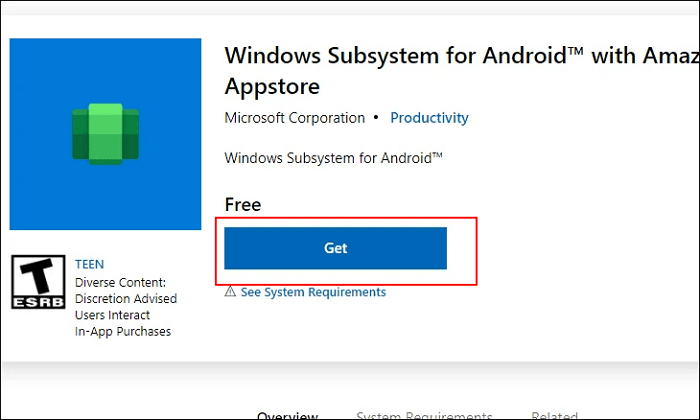This screenshot has height=420, width=700.
Task: Click the Microsoft Corporation publisher name
Action: tap(295, 118)
